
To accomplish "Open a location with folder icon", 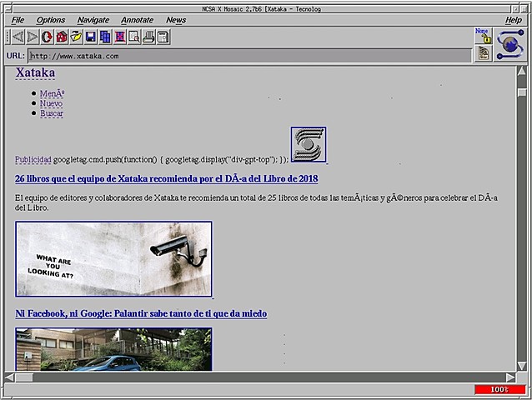I will click(77, 37).
